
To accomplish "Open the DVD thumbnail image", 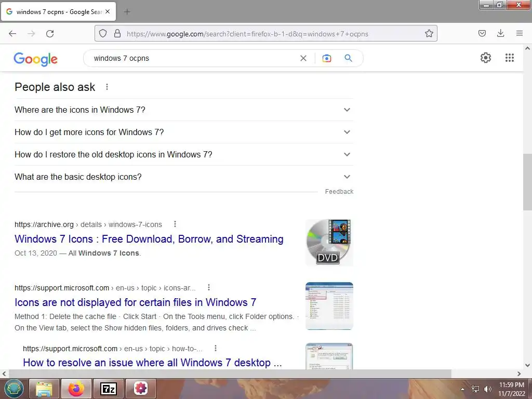I will [x=329, y=242].
